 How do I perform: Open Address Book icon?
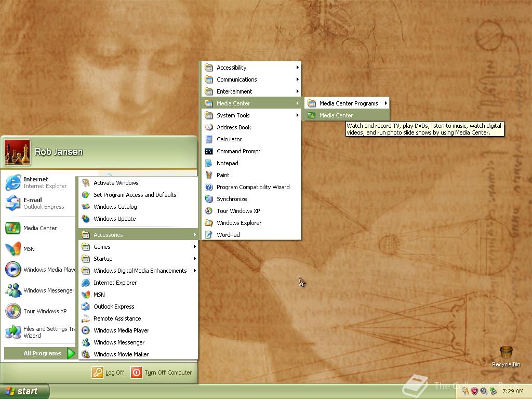point(209,127)
